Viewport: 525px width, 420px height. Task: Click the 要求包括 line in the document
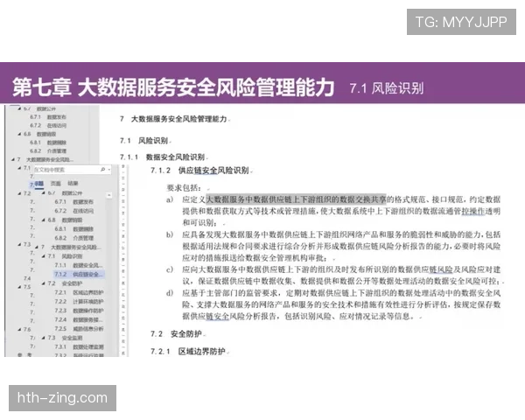[x=184, y=187]
